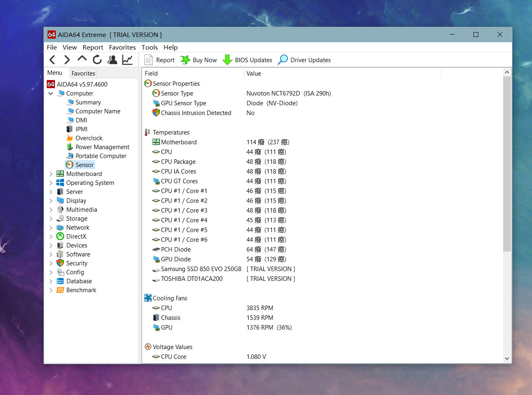This screenshot has width=532, height=395.
Task: Click the scrollbar down arrow
Action: point(507,358)
